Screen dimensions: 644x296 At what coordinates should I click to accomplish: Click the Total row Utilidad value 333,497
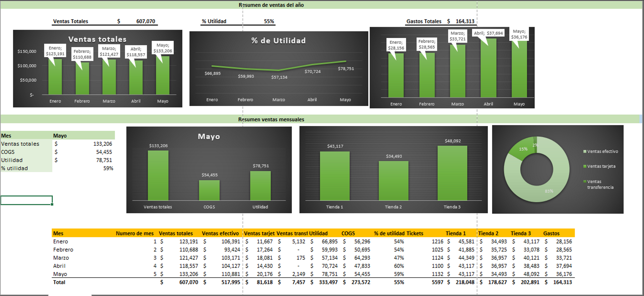[328, 282]
